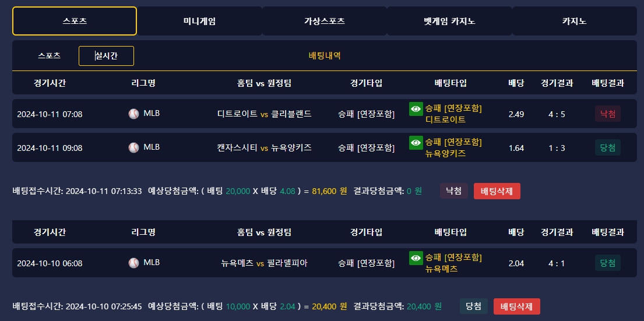Toggle eye icon for 디트로이트 bet
This screenshot has height=321, width=644.
coord(416,109)
